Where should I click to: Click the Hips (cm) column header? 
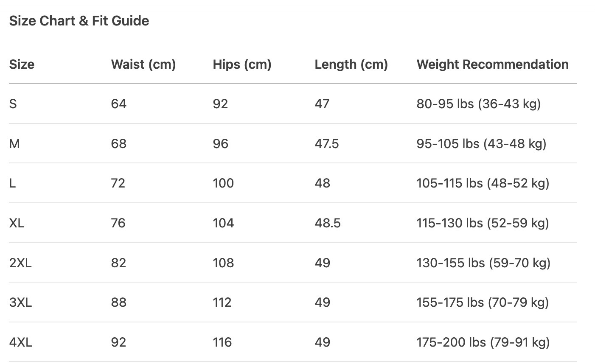pos(242,64)
